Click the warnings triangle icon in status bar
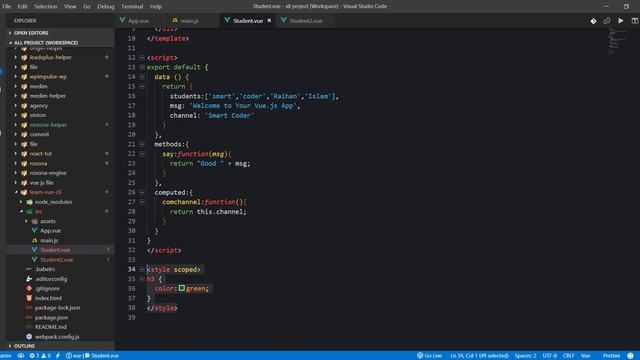640x360 pixels. point(44,356)
